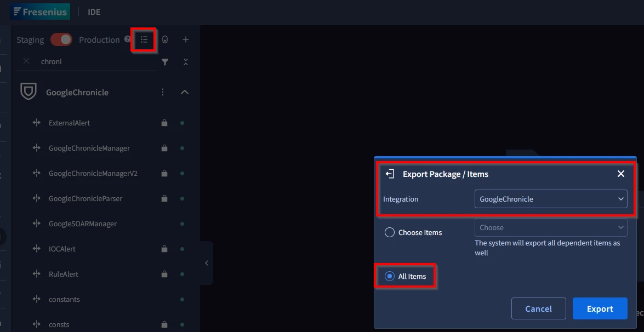Click the status dot on GoogleSOARManager row
This screenshot has width=644, height=332.
(x=183, y=224)
